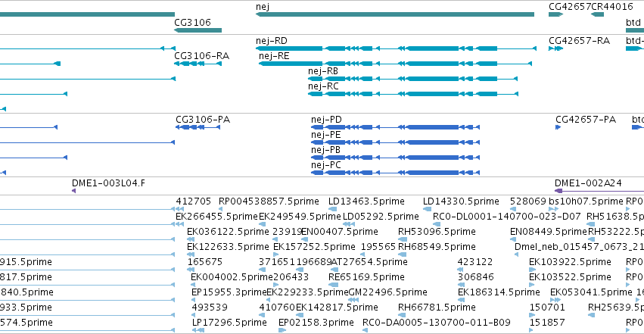Select the EK053041.5prime label
Screen dimensions: 644x334
(x=591, y=292)
